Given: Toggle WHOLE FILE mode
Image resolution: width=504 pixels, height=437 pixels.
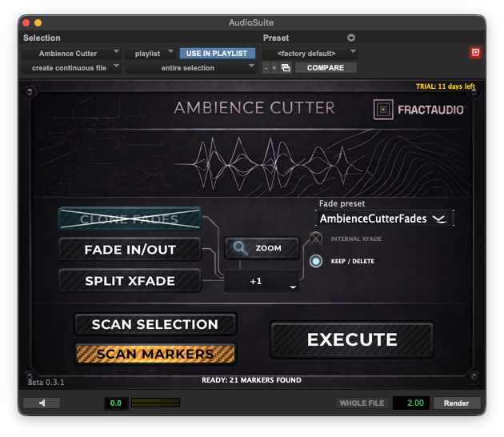Looking at the screenshot, I should (x=362, y=403).
